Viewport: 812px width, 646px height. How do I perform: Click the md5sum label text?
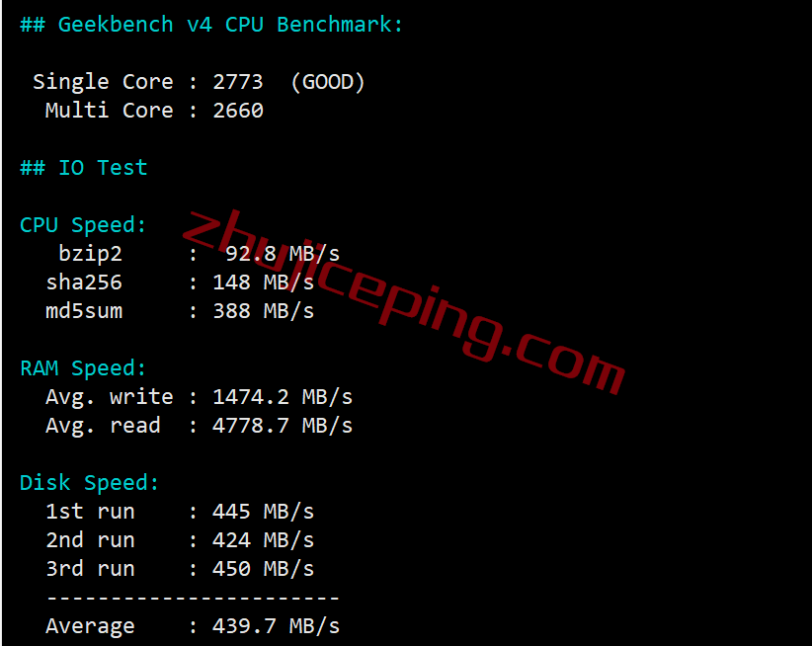click(x=84, y=311)
